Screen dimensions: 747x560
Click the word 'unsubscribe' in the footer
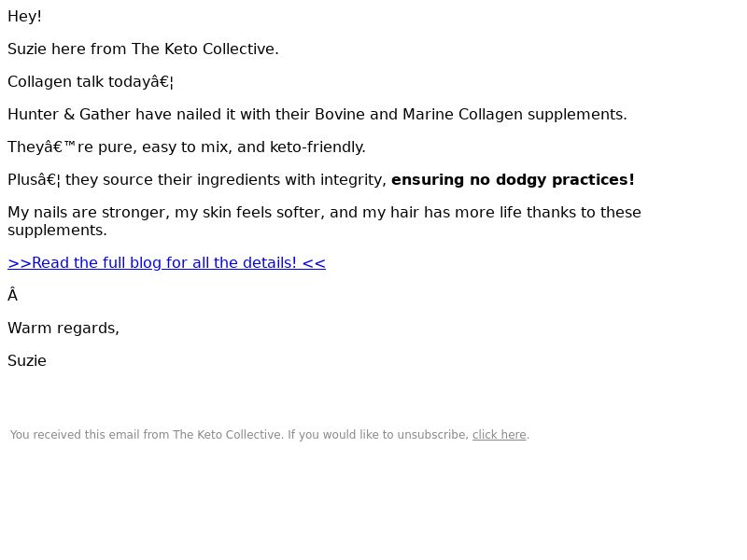pos(433,435)
